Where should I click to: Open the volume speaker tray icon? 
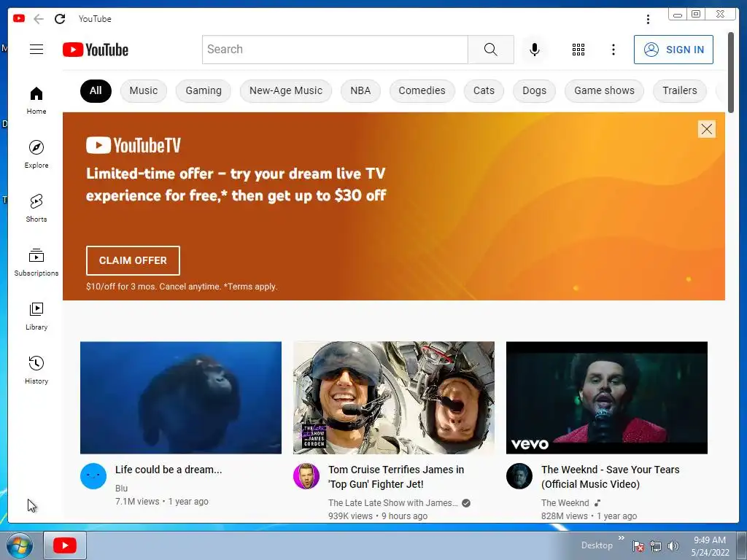(673, 546)
